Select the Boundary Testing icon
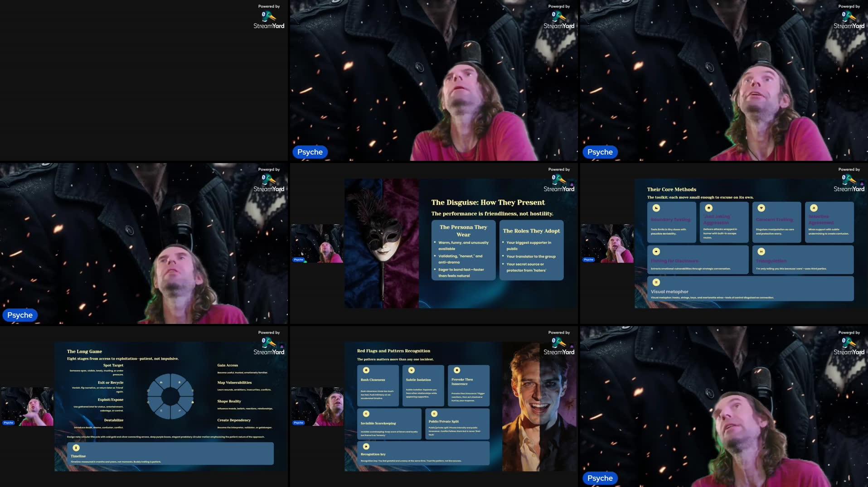This screenshot has height=487, width=868. [656, 208]
